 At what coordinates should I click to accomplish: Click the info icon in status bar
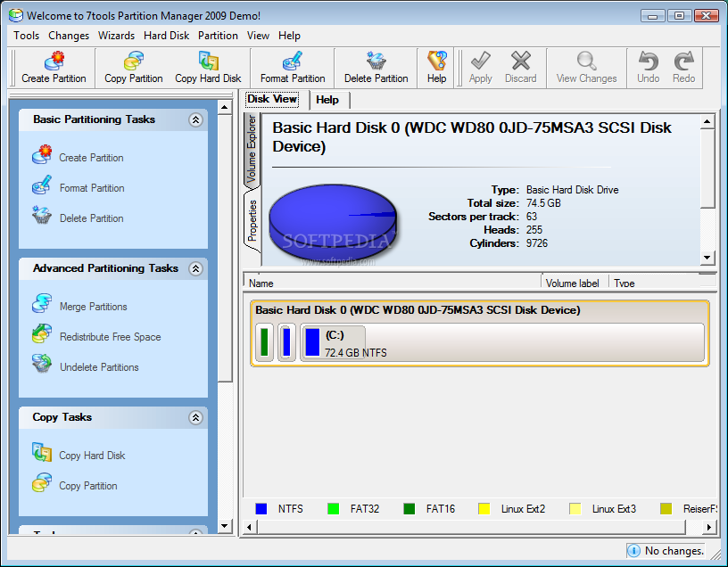click(633, 551)
